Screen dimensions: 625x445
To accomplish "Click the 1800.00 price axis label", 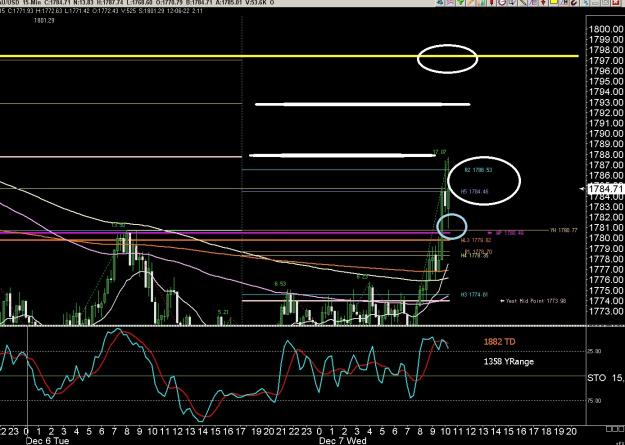I will [x=606, y=29].
